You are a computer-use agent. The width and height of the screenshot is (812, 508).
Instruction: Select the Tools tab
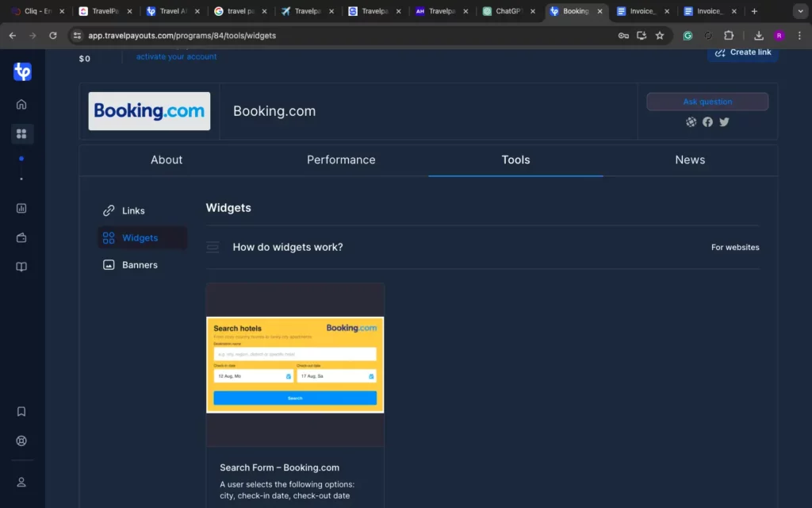pos(515,160)
